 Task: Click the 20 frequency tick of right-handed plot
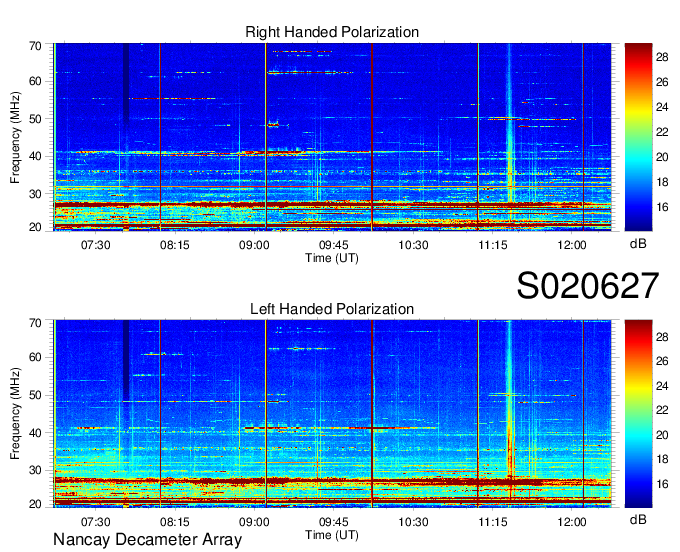pos(35,227)
